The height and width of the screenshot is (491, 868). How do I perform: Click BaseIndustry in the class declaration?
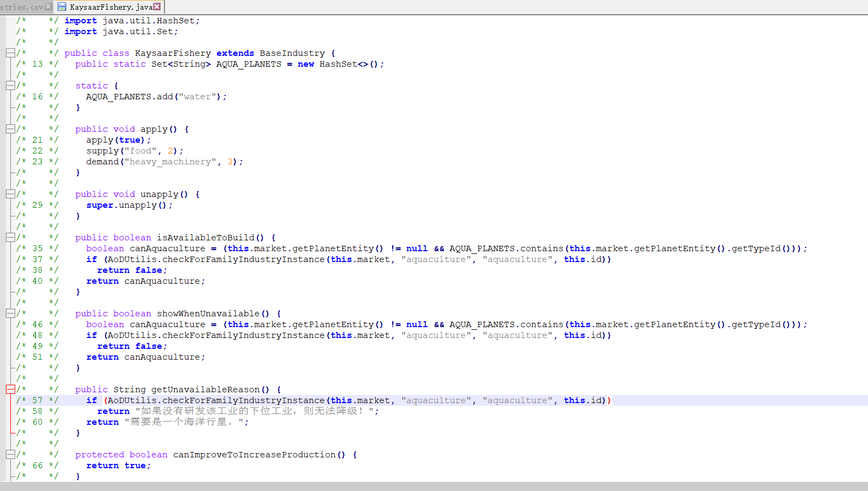(292, 53)
